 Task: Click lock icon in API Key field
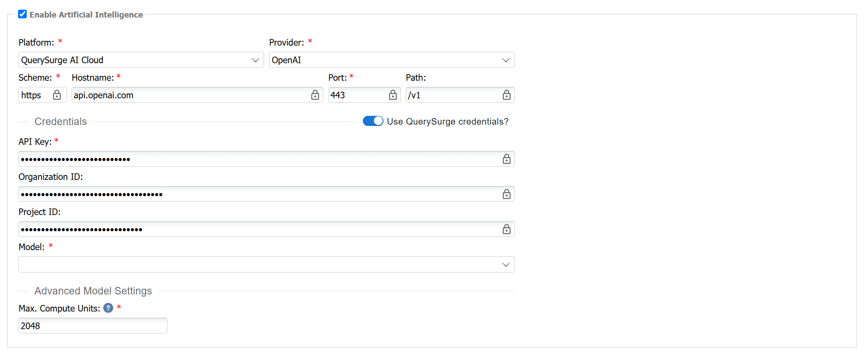506,159
